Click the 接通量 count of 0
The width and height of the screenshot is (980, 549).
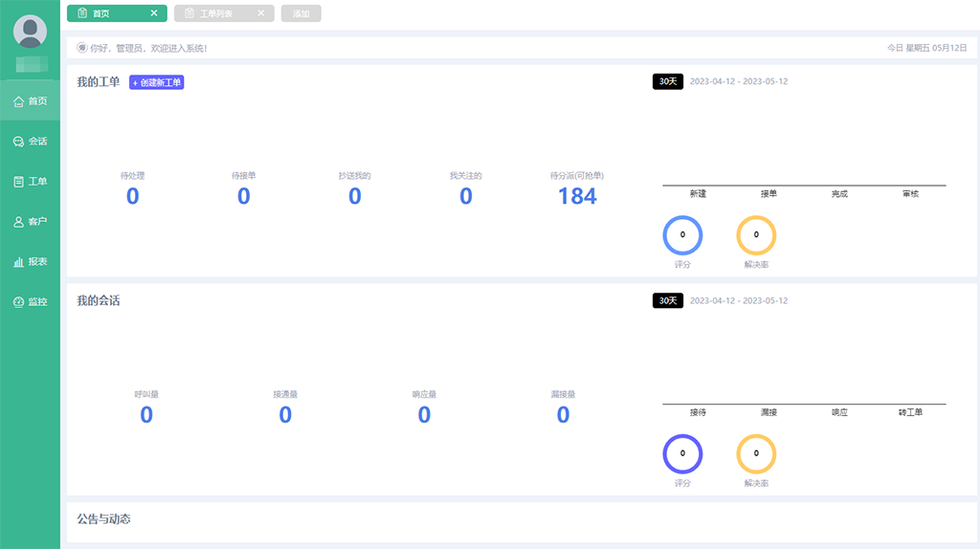[x=285, y=415]
